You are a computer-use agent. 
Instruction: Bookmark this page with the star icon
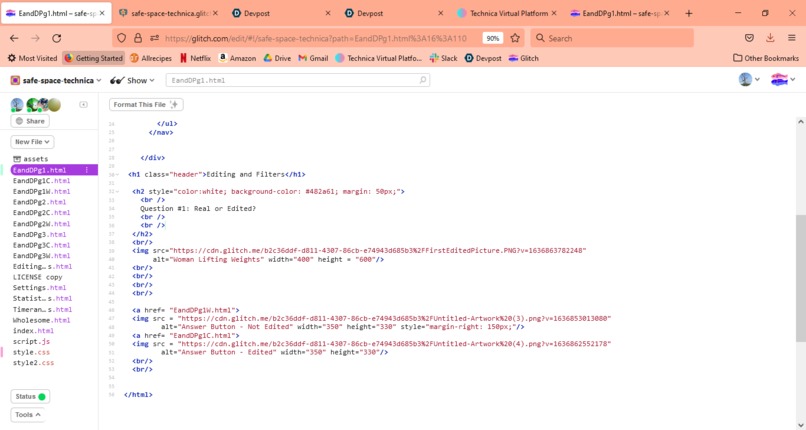click(515, 38)
